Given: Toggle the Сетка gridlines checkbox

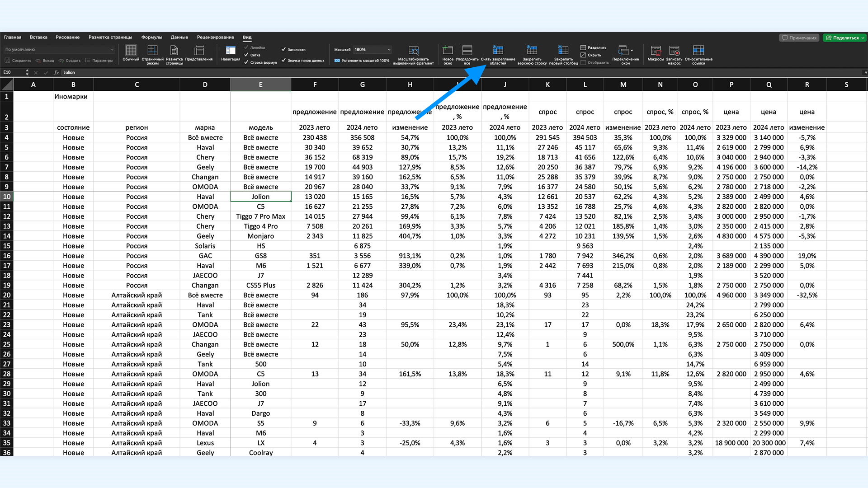Looking at the screenshot, I should point(246,55).
